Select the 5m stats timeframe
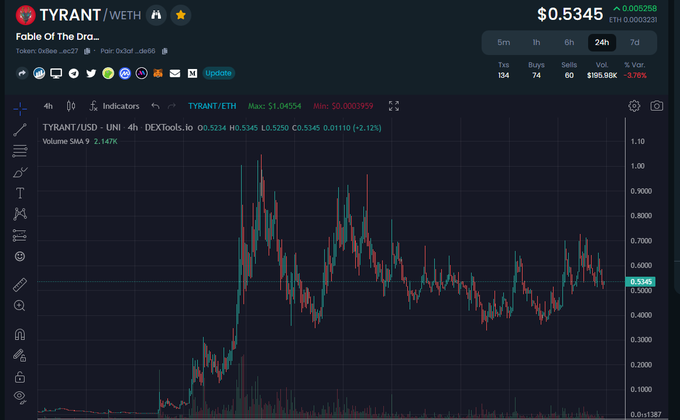The height and width of the screenshot is (420, 680). click(x=503, y=43)
